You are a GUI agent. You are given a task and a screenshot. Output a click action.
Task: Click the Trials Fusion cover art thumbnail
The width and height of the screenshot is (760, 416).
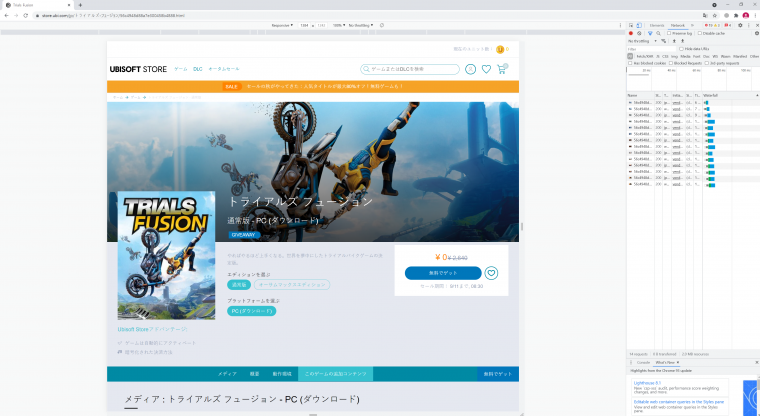(166, 255)
